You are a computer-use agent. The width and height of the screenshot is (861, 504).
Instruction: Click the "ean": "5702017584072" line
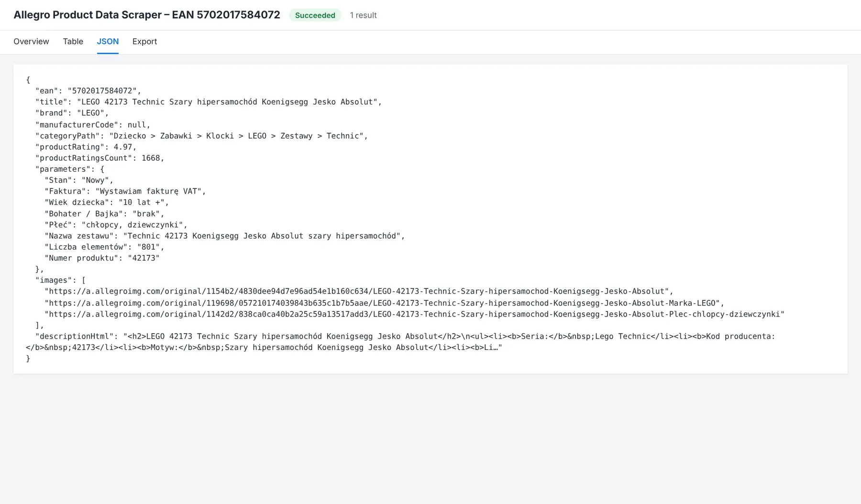click(x=88, y=91)
